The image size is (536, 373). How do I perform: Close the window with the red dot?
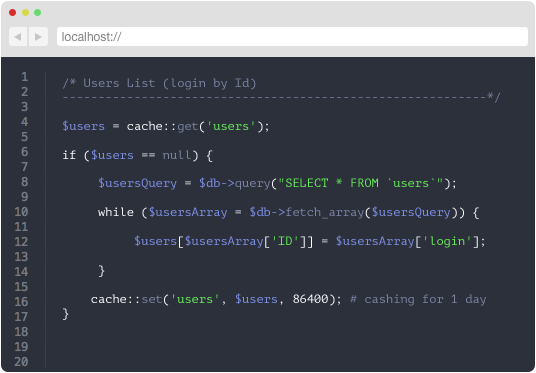click(13, 13)
